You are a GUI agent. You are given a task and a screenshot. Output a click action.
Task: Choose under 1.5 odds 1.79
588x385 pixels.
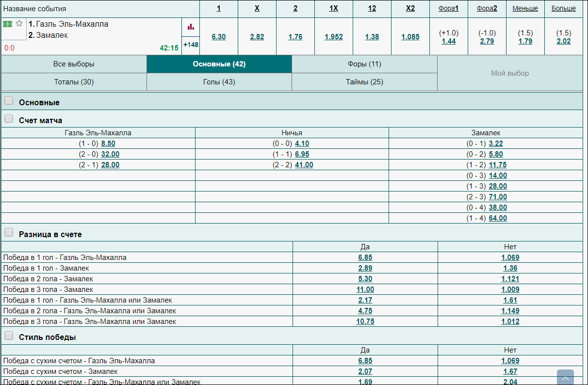pyautogui.click(x=525, y=41)
